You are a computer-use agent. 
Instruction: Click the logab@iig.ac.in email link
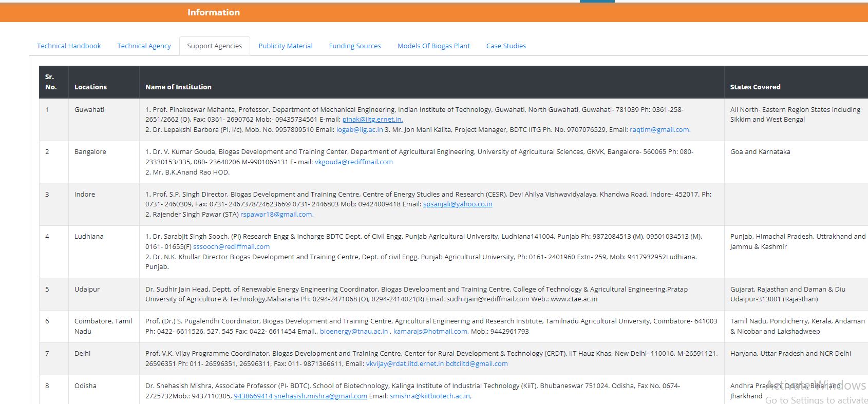tap(360, 129)
